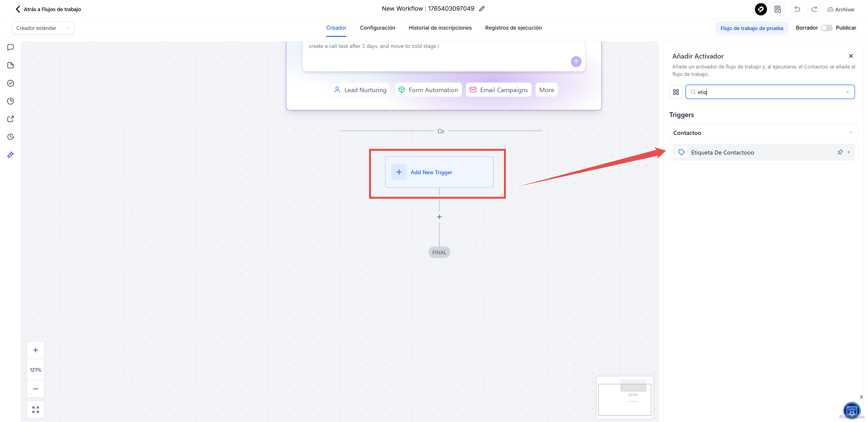Click the Flujo de trabajo de prueba button

(751, 28)
